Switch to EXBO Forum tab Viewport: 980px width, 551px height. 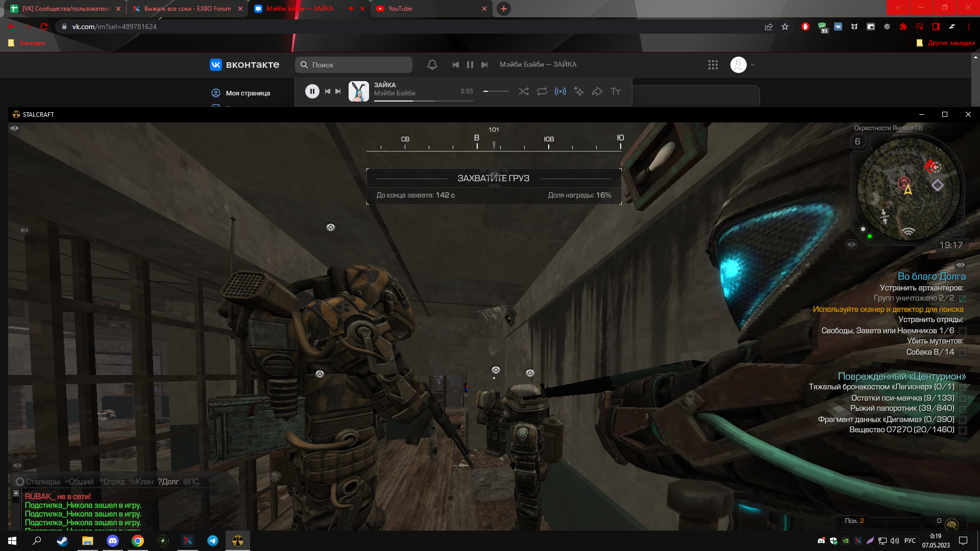(187, 9)
